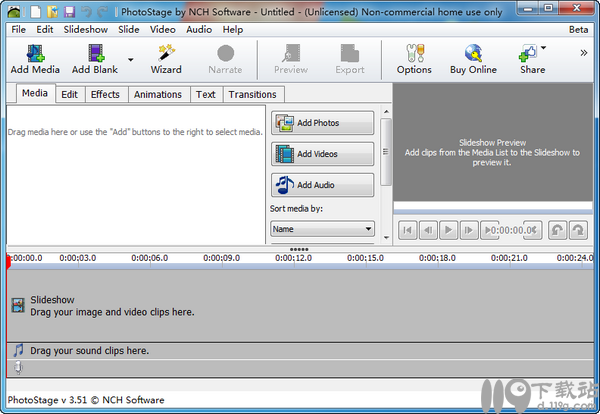This screenshot has width=600, height=414.
Task: Step back one frame in preview
Action: coord(428,230)
